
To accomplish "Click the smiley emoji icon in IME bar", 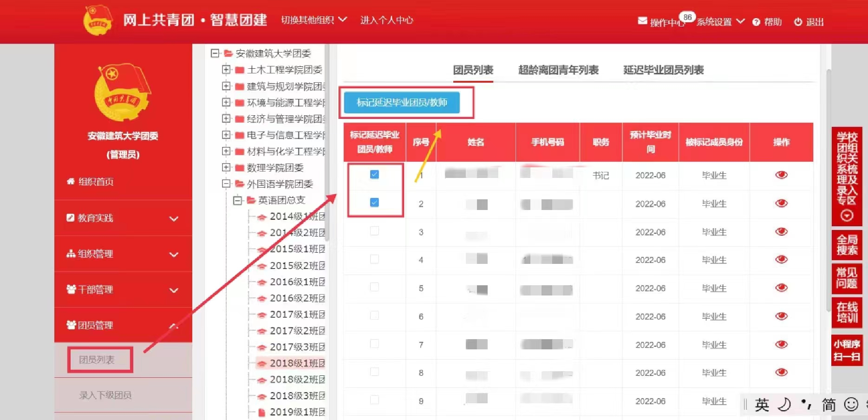I will coord(851,405).
